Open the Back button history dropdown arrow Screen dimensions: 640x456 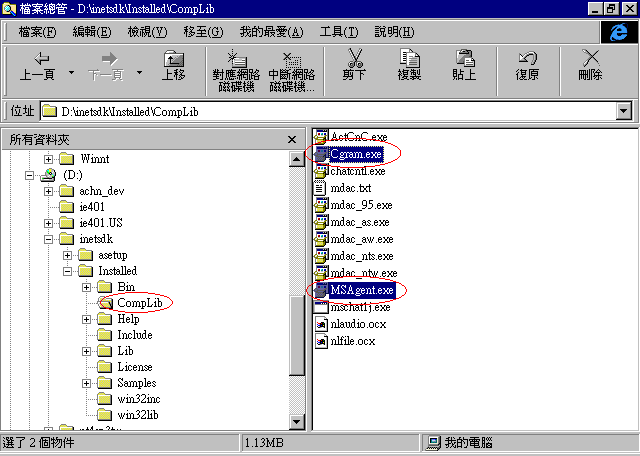72,73
